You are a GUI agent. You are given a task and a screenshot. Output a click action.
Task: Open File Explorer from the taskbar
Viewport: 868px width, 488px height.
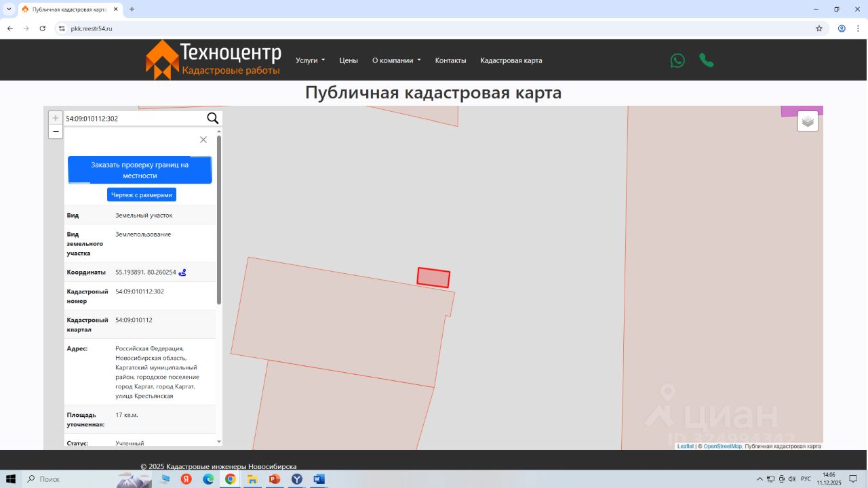[252, 479]
